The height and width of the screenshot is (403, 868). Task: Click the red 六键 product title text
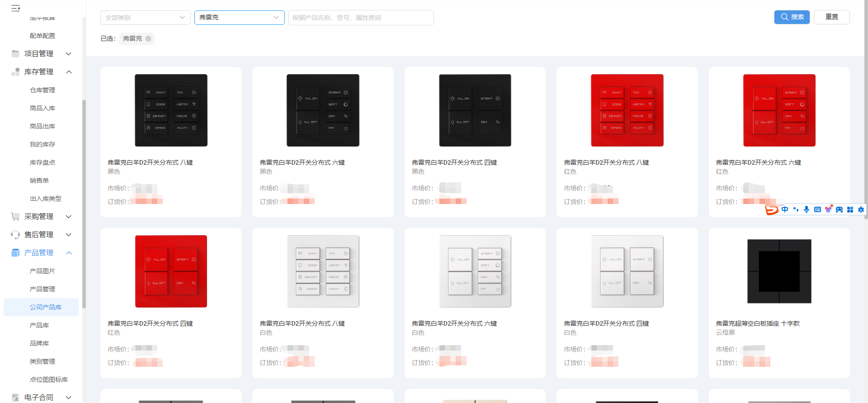759,162
